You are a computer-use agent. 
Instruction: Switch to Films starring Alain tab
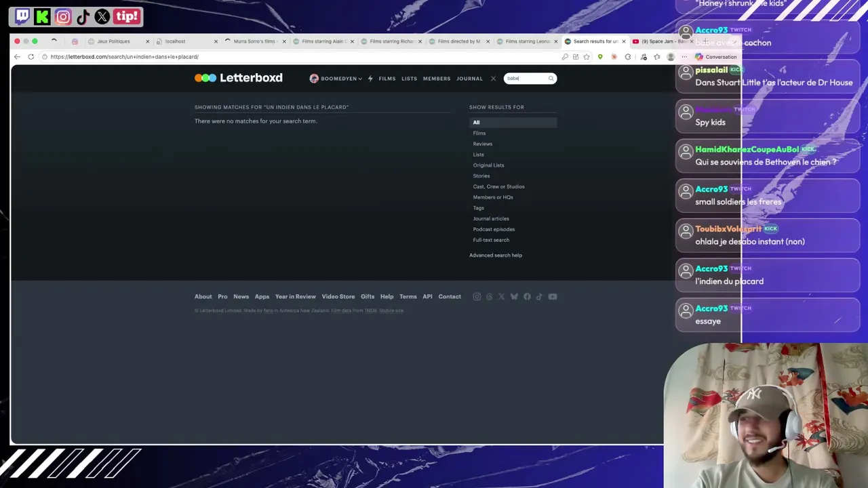(324, 41)
